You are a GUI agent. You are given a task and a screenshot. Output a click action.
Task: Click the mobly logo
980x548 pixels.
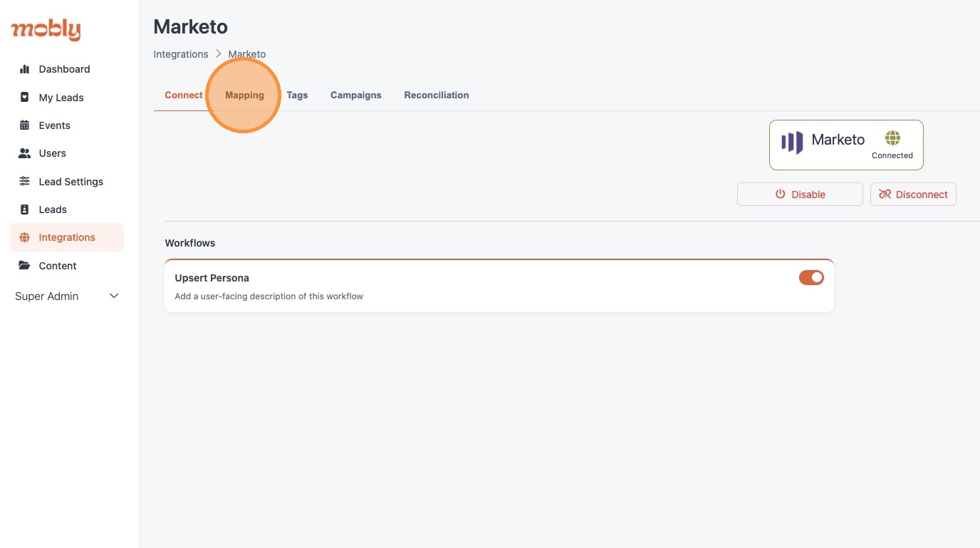(x=46, y=30)
